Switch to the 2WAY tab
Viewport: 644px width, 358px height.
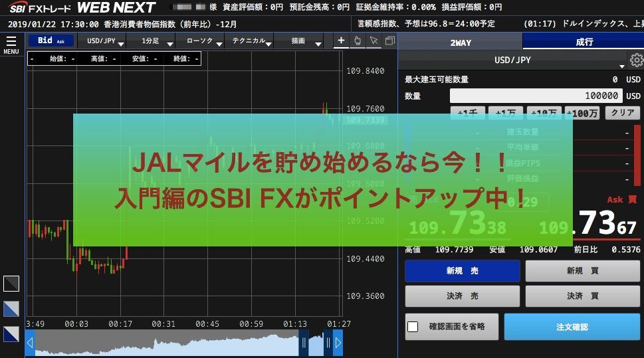(x=461, y=43)
